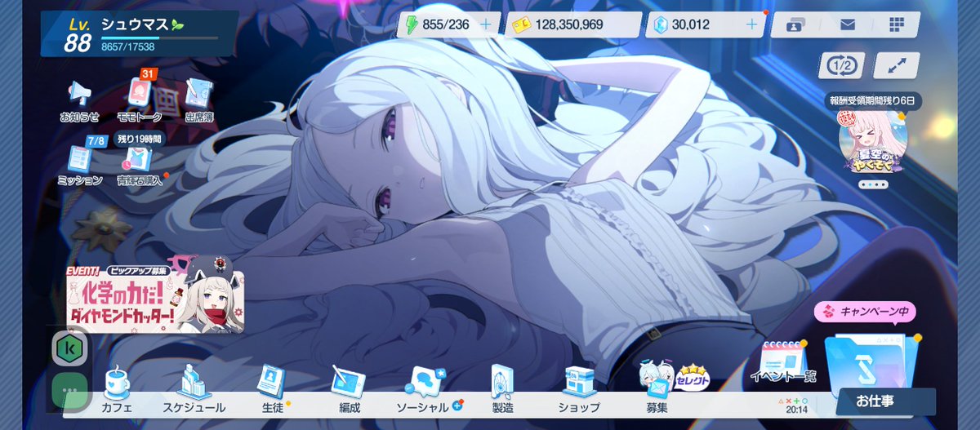The width and height of the screenshot is (980, 430).
Task: Tap the energy counter 855/236
Action: [x=445, y=24]
